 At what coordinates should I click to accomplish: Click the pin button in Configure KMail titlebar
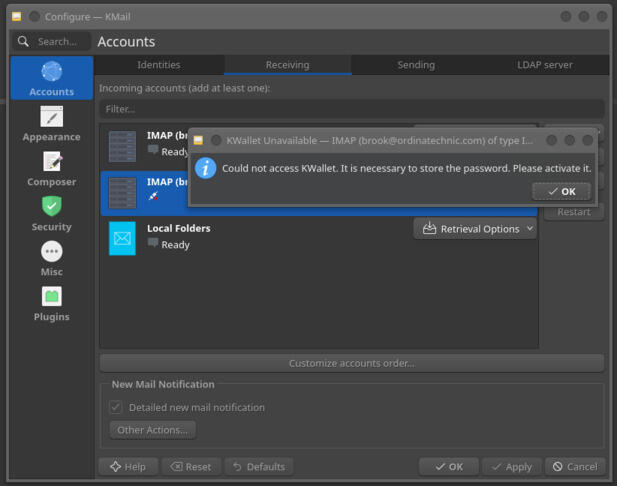click(x=35, y=17)
